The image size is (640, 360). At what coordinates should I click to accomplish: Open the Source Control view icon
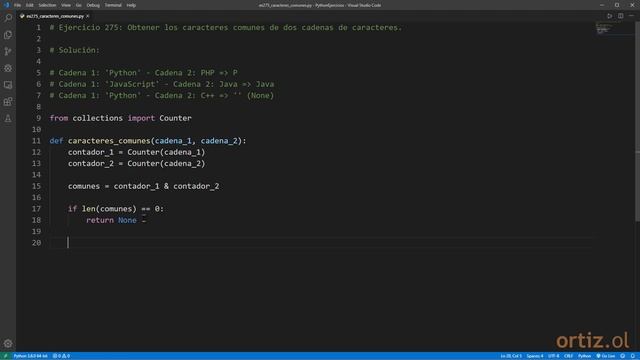(8, 51)
